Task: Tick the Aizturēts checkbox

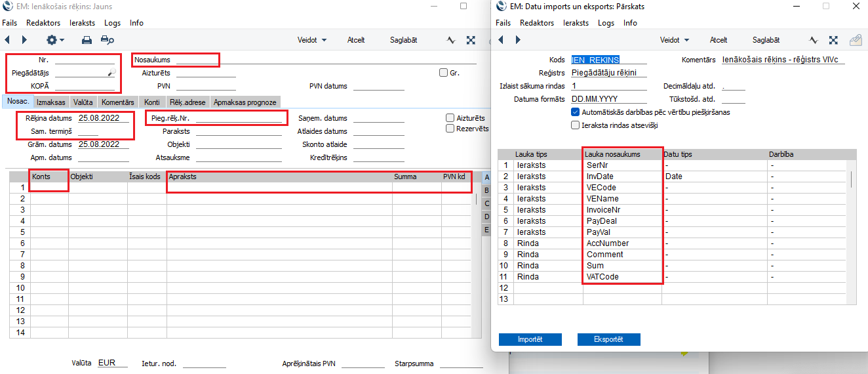Action: click(x=450, y=117)
